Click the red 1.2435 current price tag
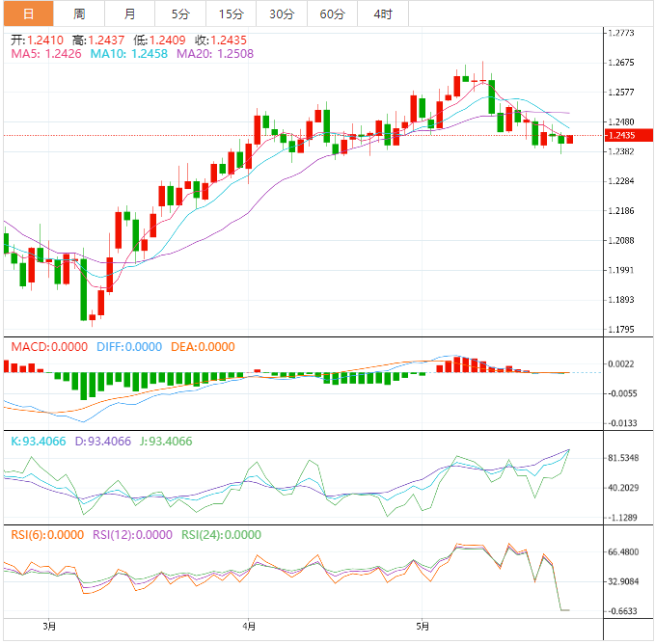 (x=623, y=136)
